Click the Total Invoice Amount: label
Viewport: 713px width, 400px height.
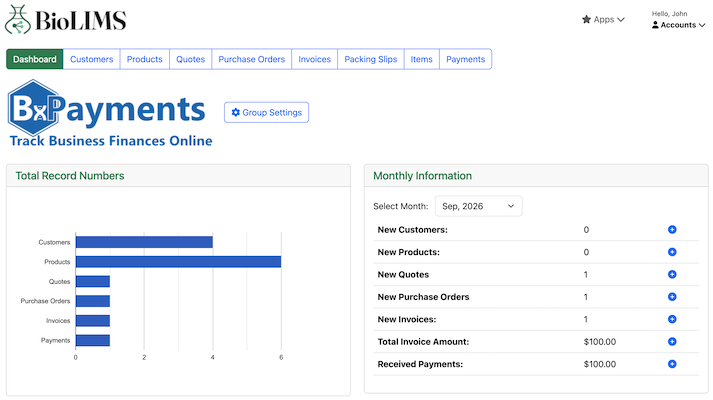coord(423,341)
